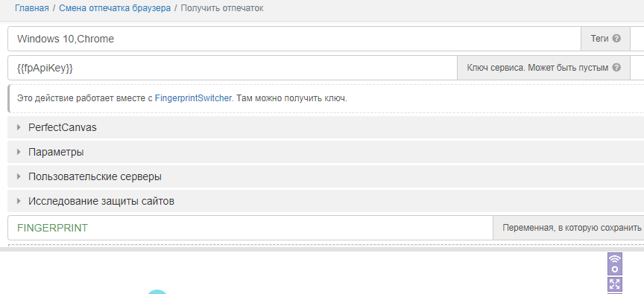Expand the PerfectCanvas section
The width and height of the screenshot is (644, 294).
pos(326,127)
